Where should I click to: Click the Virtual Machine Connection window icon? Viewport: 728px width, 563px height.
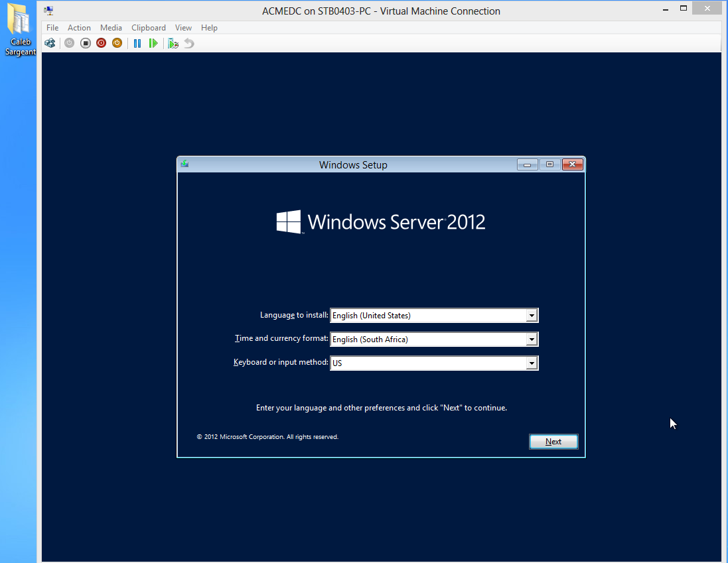coord(48,10)
